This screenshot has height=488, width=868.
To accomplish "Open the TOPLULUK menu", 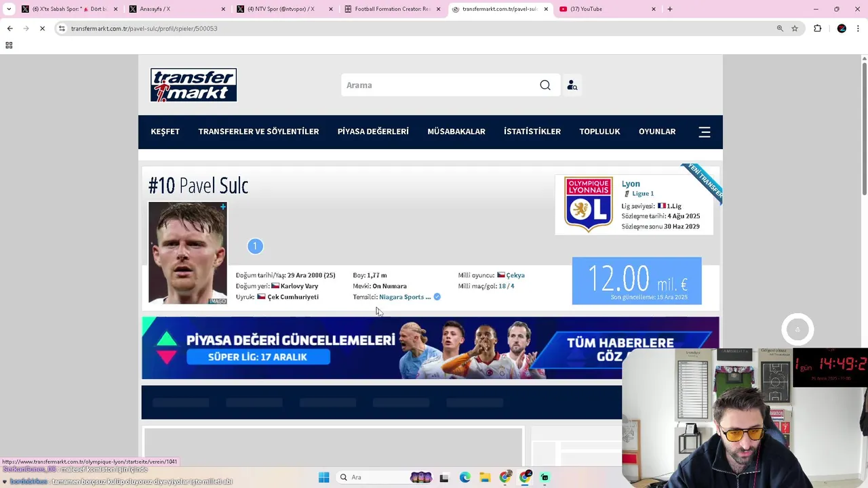I will pyautogui.click(x=599, y=131).
